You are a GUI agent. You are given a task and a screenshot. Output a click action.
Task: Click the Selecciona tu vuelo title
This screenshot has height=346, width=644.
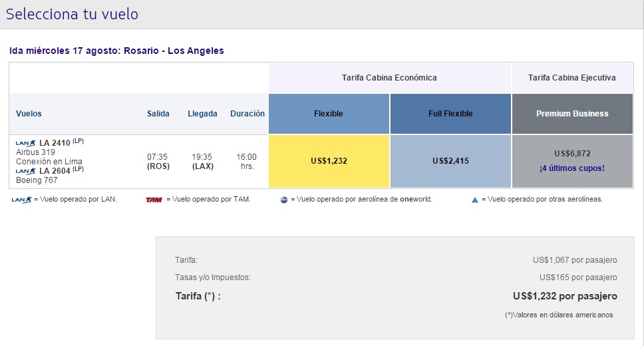pos(72,14)
